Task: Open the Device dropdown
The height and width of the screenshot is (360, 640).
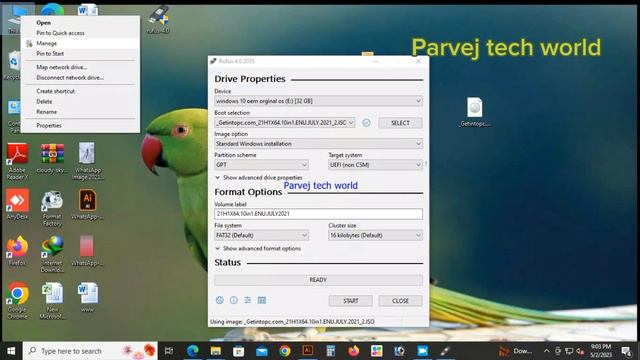Action: point(318,101)
